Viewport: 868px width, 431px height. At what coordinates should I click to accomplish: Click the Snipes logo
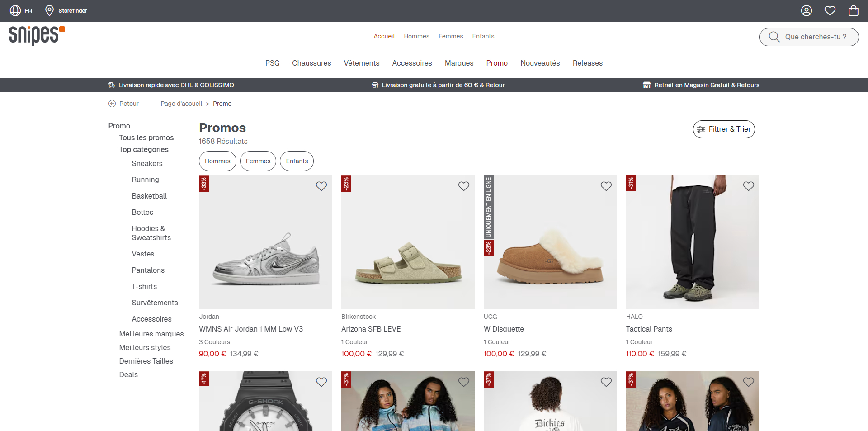pyautogui.click(x=37, y=35)
